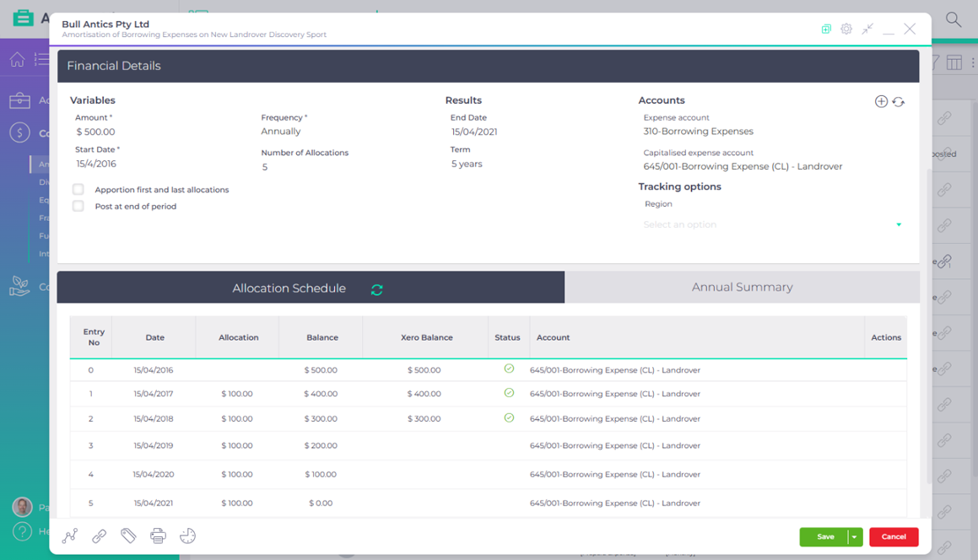Open the Region tracking options dropdown
Viewport: 978px width, 560px height.
pos(772,223)
